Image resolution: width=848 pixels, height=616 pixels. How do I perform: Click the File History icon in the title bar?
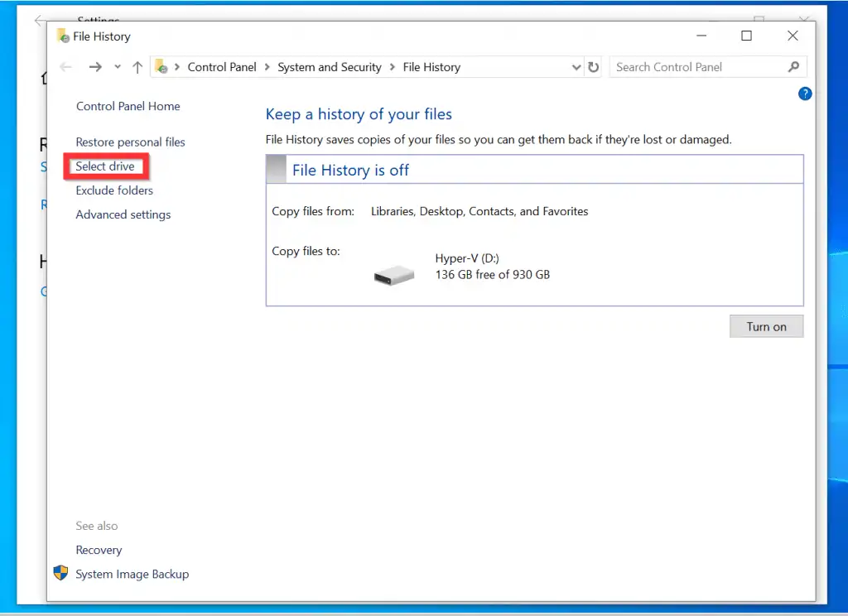[x=61, y=36]
